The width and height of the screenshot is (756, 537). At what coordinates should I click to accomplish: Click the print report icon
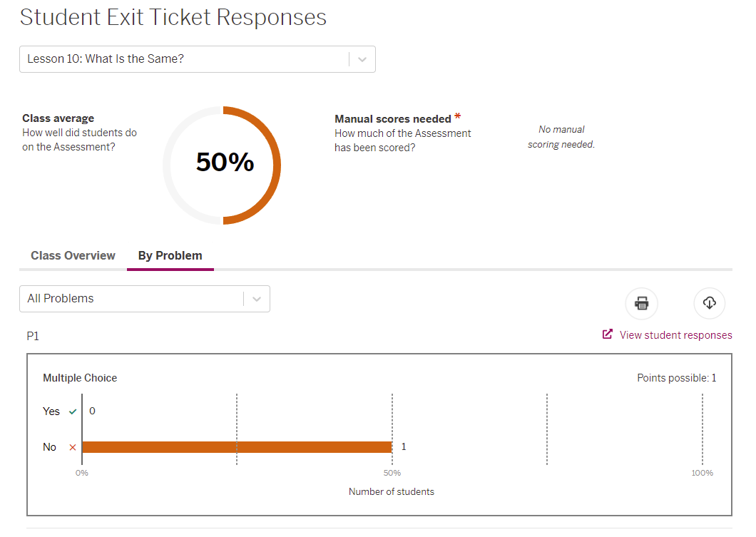tap(641, 304)
